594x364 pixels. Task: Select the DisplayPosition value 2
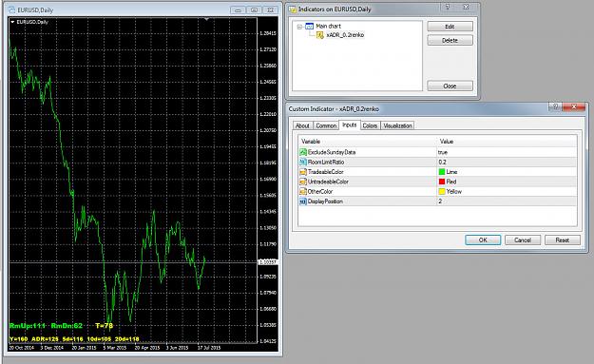click(x=440, y=201)
